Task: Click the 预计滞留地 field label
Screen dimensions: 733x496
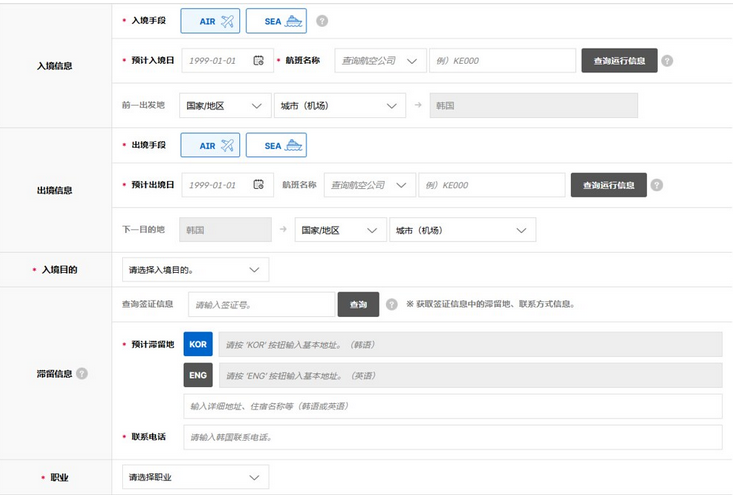Action: tap(152, 344)
